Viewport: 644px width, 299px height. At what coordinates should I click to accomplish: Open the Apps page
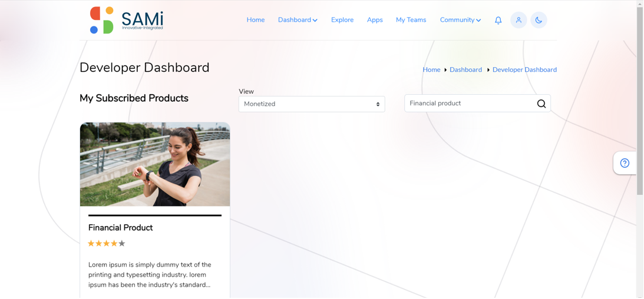(375, 19)
